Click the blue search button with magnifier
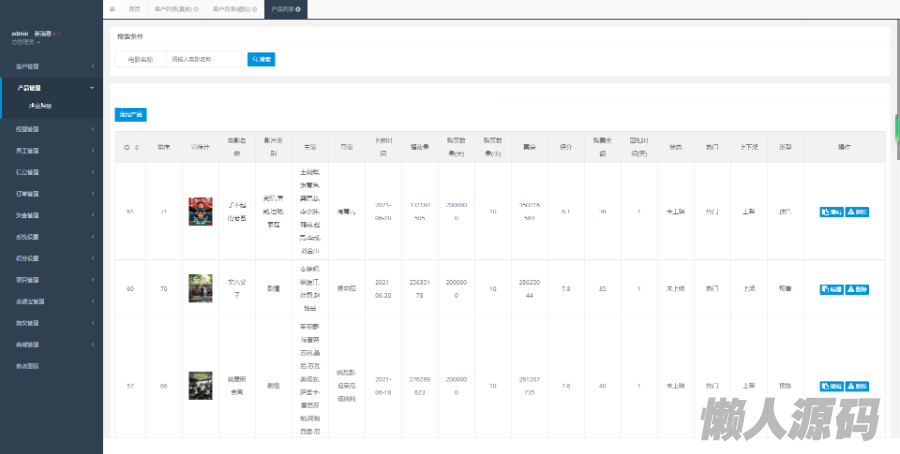Screen dimensions: 900x454 coord(261,59)
